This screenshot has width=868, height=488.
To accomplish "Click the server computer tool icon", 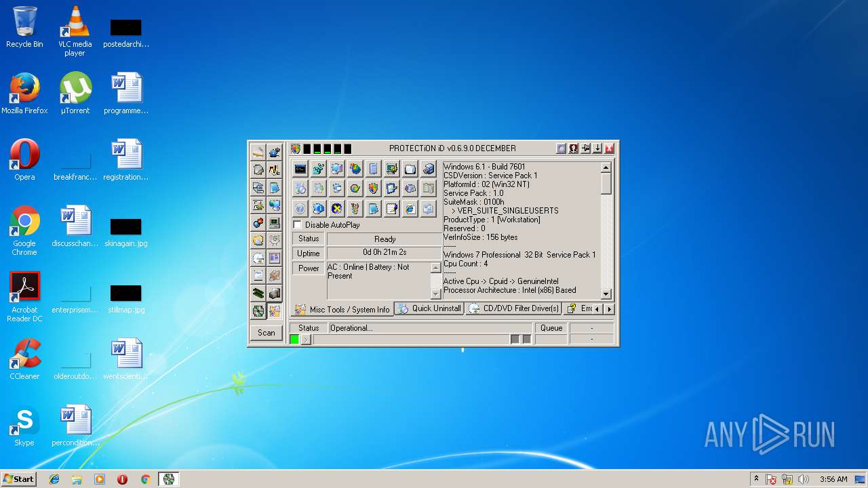I will coord(429,169).
